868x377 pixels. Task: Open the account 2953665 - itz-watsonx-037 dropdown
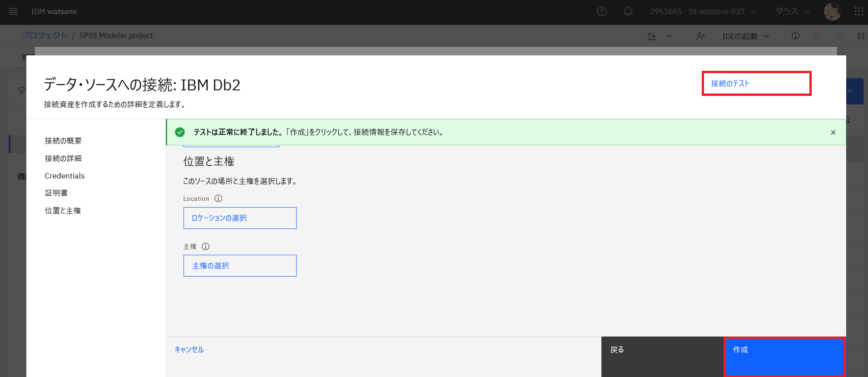(703, 11)
